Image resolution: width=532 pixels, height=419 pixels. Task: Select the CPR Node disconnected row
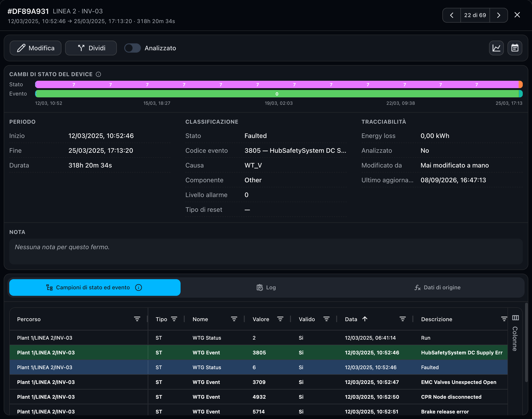(259, 397)
